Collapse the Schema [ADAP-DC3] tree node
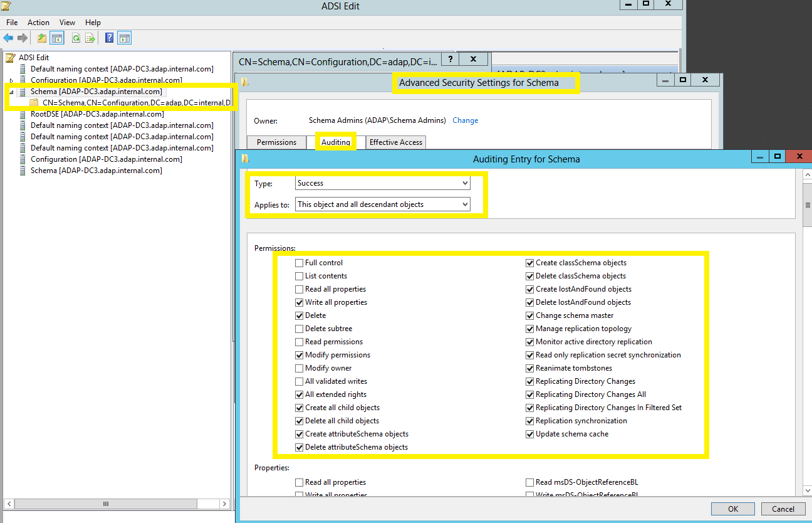The height and width of the screenshot is (523, 812). [11, 92]
